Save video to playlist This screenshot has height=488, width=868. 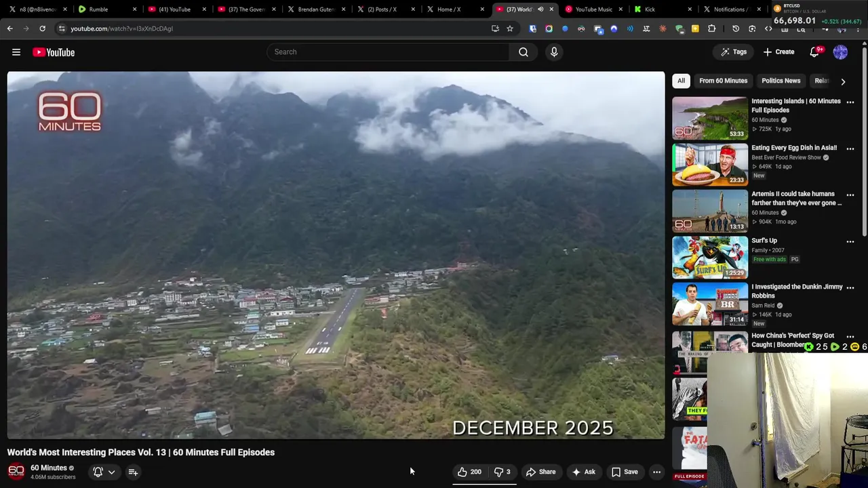[625, 472]
